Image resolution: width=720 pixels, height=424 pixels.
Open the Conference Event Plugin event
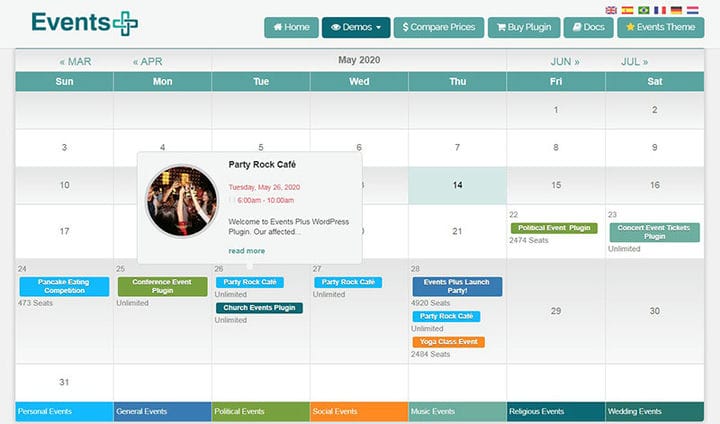coord(163,286)
